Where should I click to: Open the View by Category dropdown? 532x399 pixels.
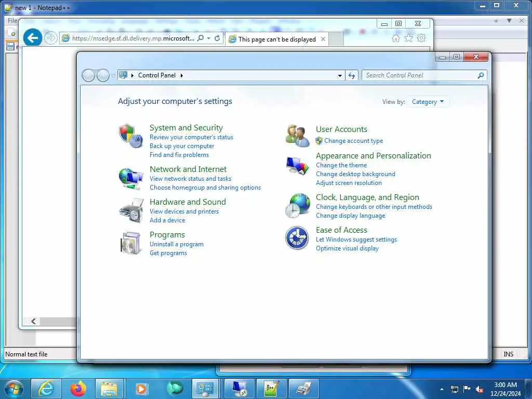(428, 102)
